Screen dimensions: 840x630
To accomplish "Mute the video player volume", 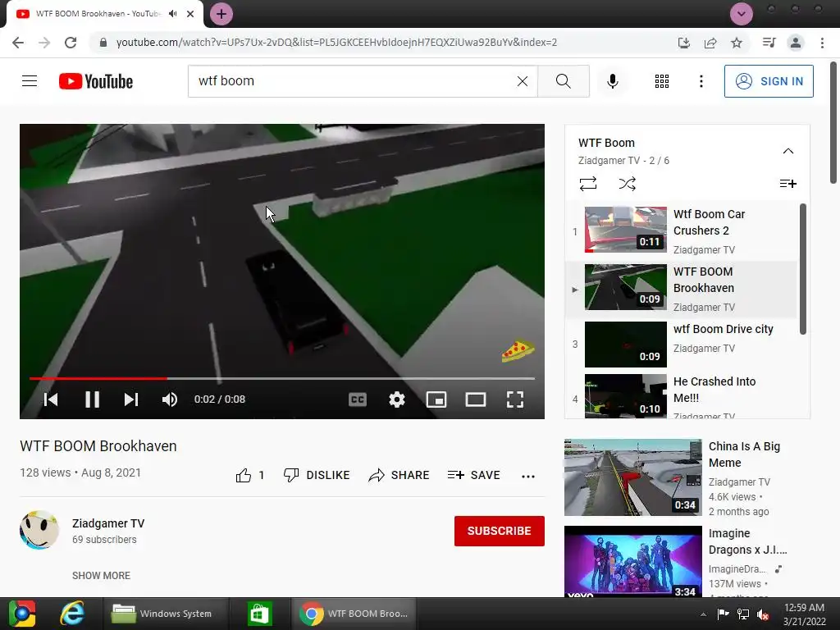I will tap(170, 399).
